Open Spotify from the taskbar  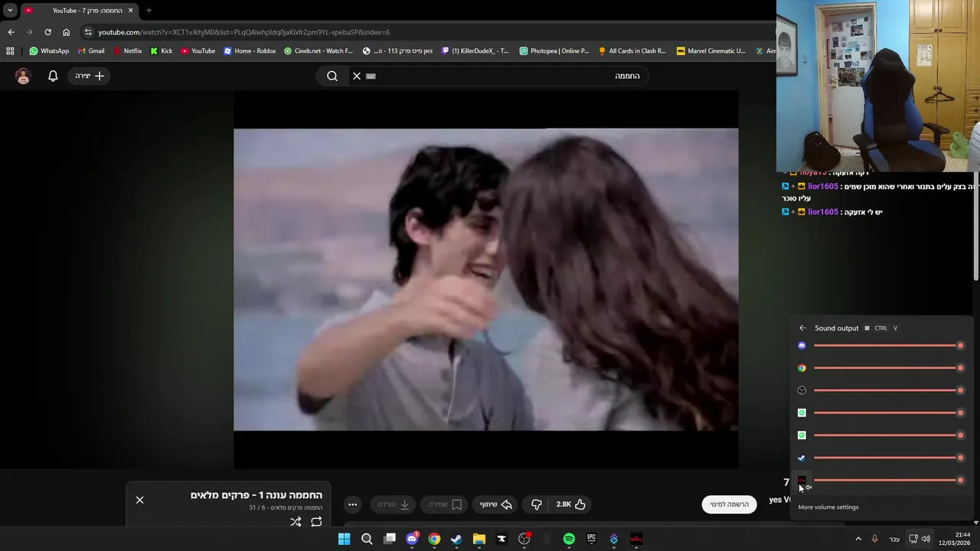569,539
